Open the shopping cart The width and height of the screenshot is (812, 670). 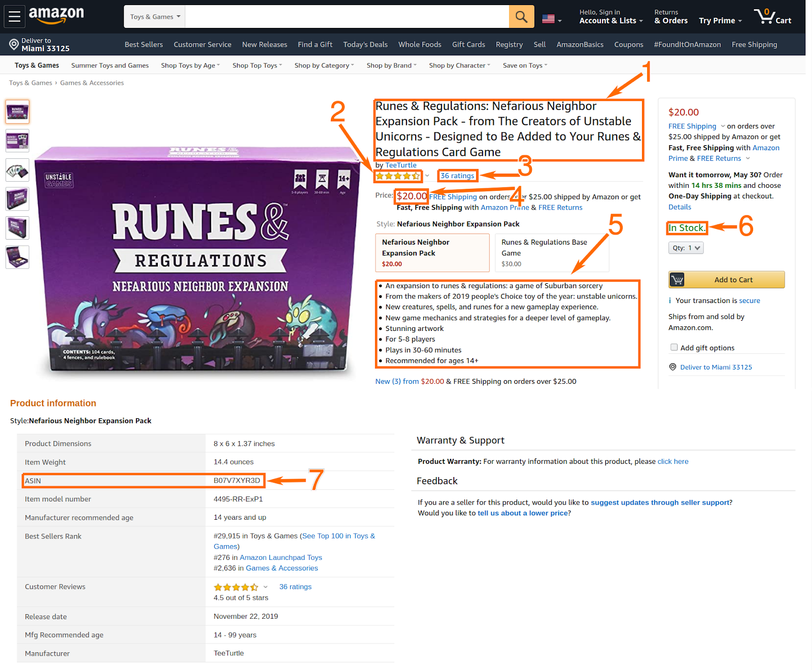[x=772, y=16]
